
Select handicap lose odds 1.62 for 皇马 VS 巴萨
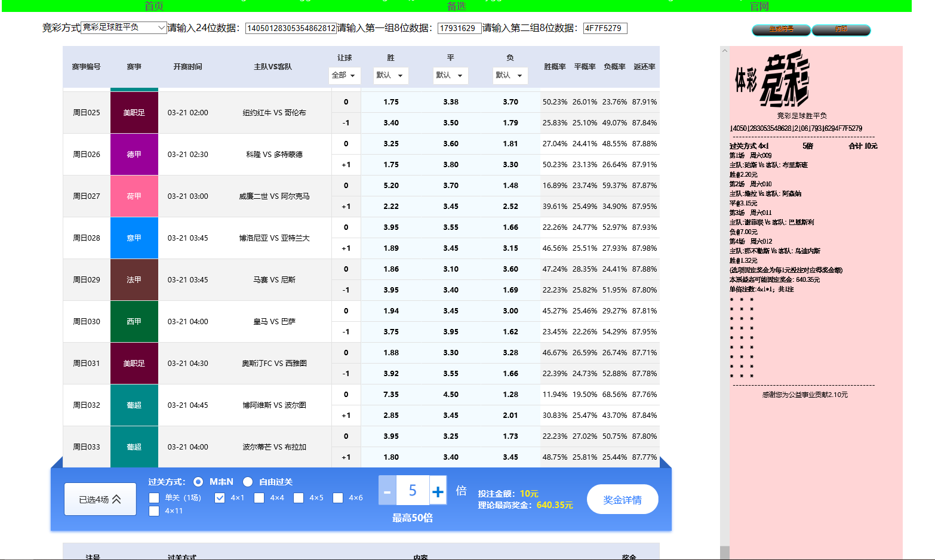(x=510, y=332)
